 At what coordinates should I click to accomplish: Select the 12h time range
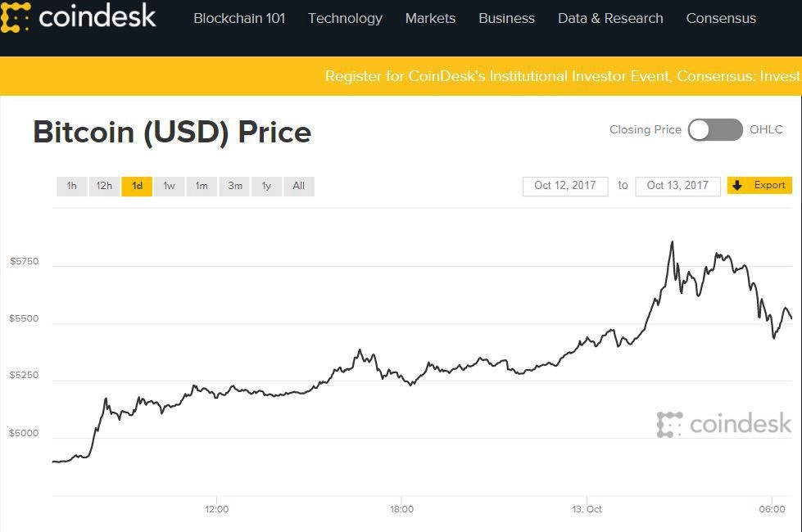(x=104, y=187)
